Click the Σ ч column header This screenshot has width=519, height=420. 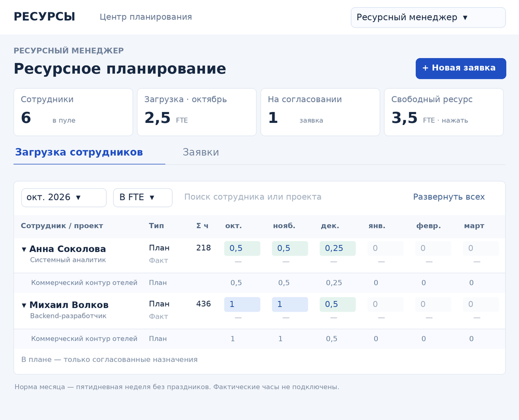click(x=202, y=226)
